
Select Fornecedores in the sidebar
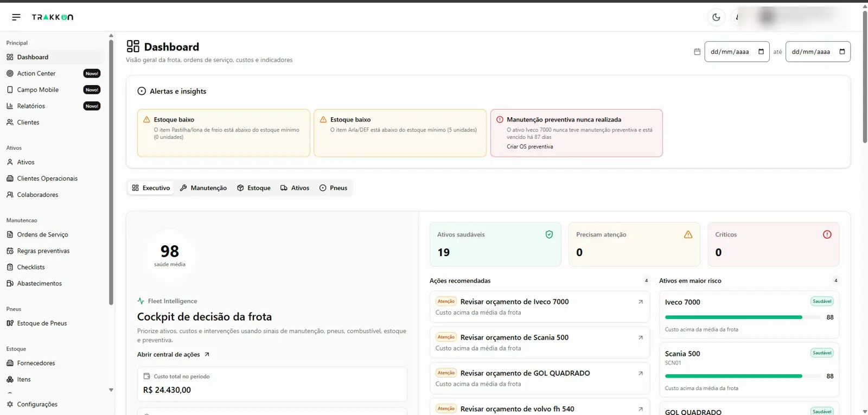(x=53, y=363)
